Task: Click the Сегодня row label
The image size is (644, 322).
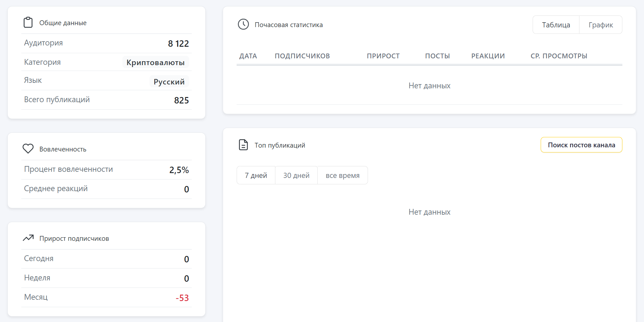Action: point(39,259)
